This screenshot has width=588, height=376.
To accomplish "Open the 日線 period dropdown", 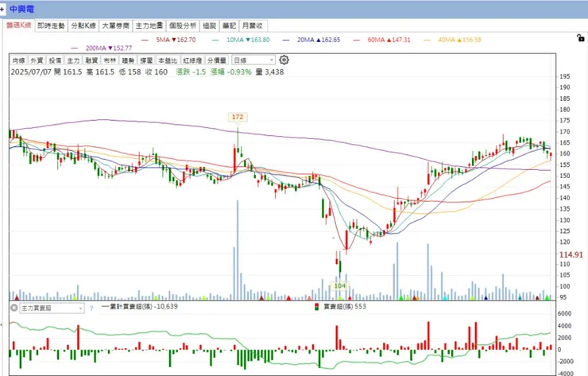I will 253,60.
